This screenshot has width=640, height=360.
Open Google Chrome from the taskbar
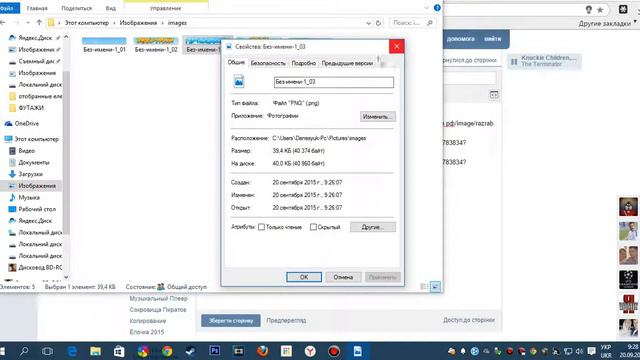(x=167, y=351)
